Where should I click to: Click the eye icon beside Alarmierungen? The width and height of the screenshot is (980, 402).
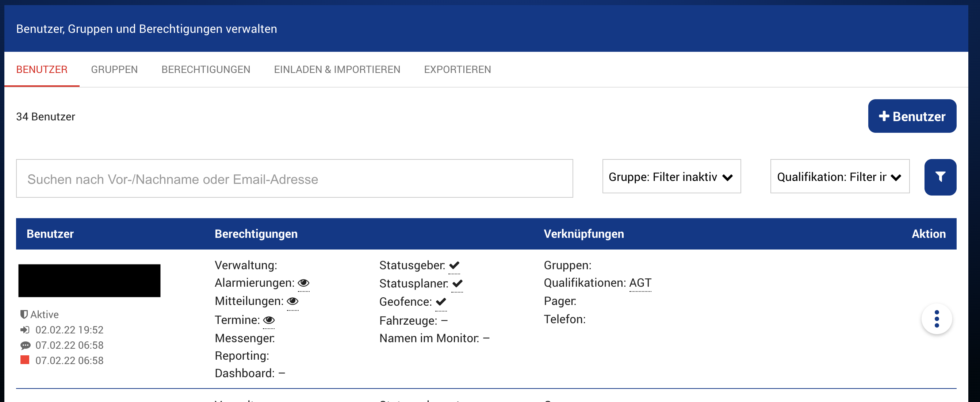[x=303, y=283]
